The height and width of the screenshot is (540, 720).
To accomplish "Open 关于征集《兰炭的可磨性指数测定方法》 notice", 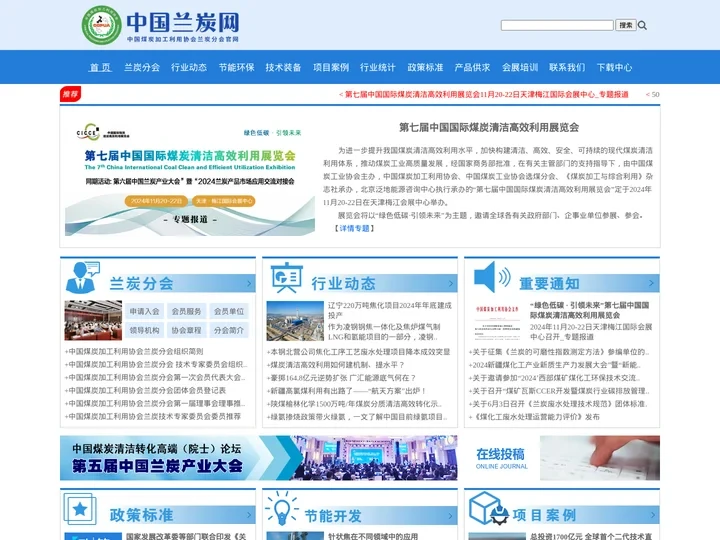I will 559,352.
